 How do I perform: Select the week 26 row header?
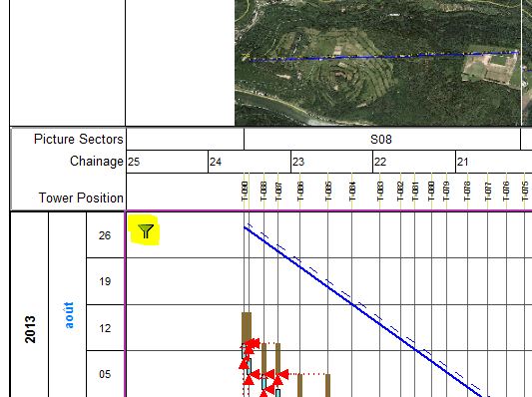pos(105,235)
